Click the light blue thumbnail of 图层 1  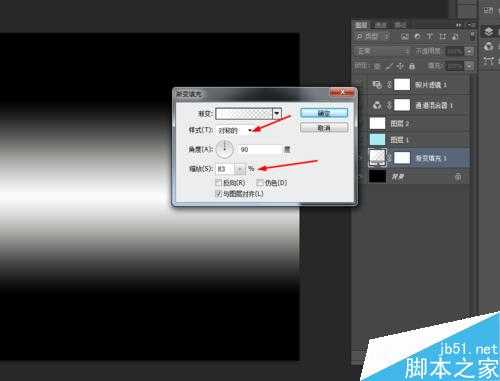point(377,139)
